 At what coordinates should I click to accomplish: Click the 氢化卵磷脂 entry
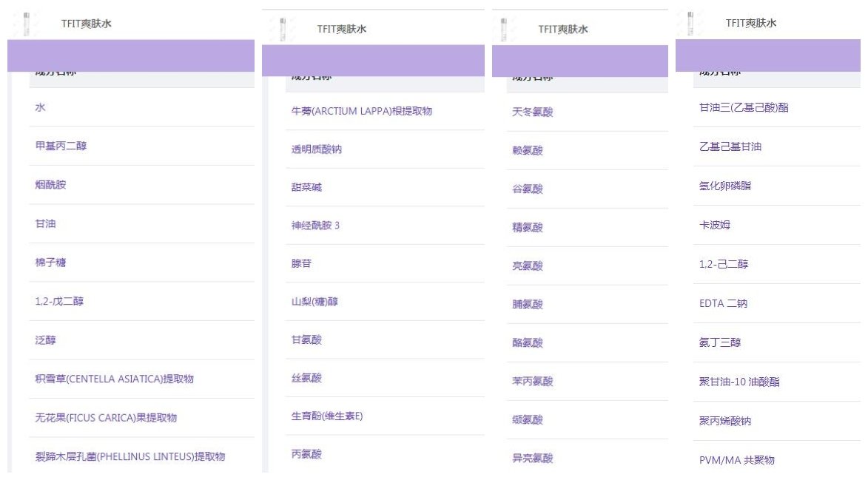[724, 186]
